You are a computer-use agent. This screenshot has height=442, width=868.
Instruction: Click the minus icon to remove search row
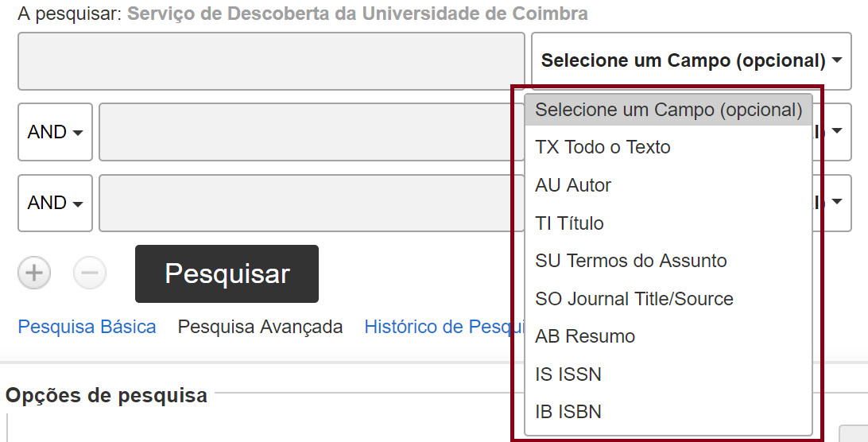90,273
